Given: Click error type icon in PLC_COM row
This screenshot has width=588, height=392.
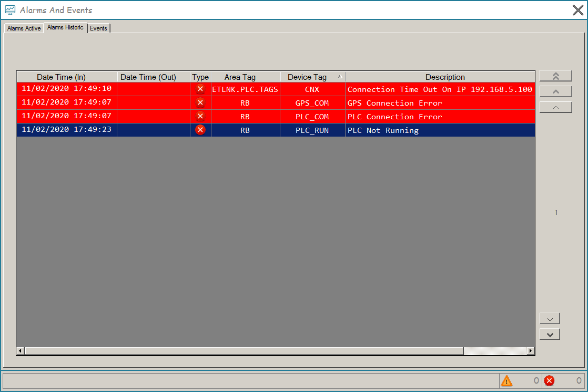Looking at the screenshot, I should tap(200, 116).
